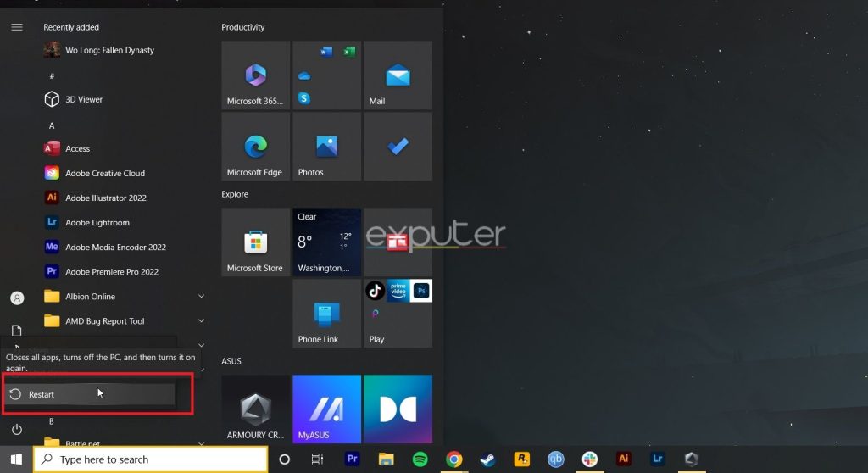Screen dimensions: 868x473
Task: Open the Mail tile
Action: pos(398,76)
